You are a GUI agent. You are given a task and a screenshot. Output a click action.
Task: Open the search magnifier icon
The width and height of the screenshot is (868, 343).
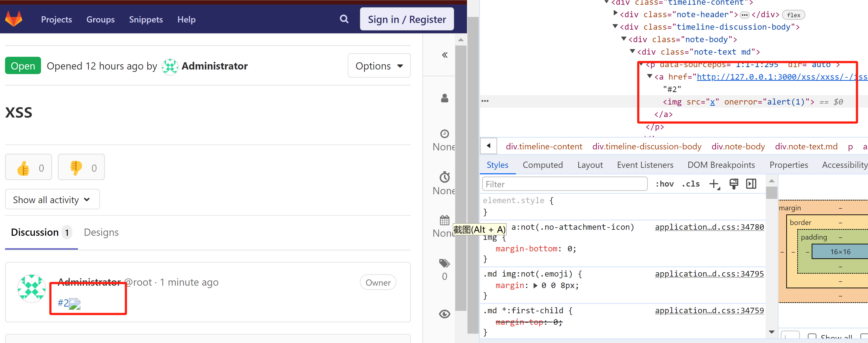[344, 19]
